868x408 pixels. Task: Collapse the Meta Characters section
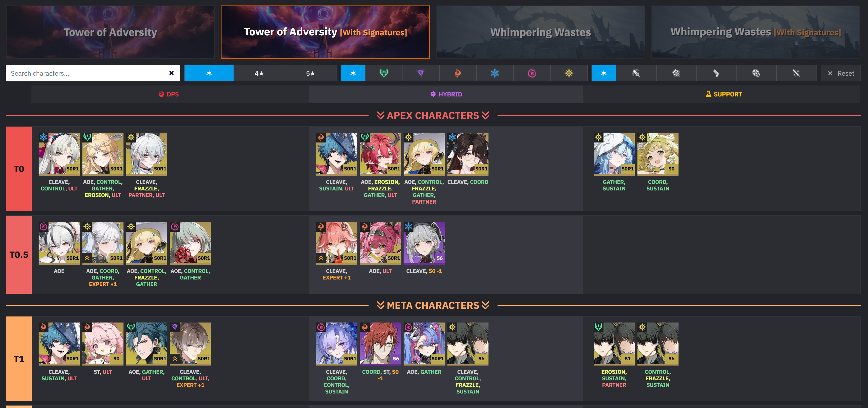pyautogui.click(x=433, y=306)
